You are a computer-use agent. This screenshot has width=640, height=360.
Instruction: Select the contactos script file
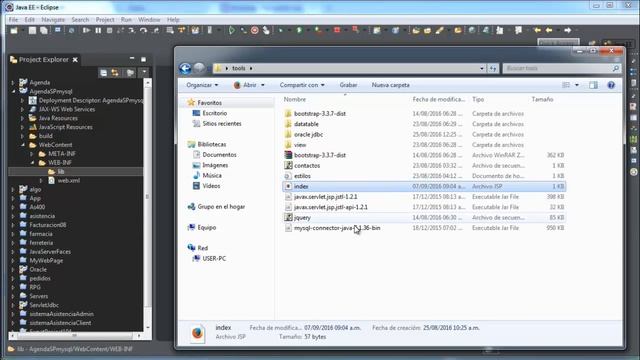pos(307,166)
